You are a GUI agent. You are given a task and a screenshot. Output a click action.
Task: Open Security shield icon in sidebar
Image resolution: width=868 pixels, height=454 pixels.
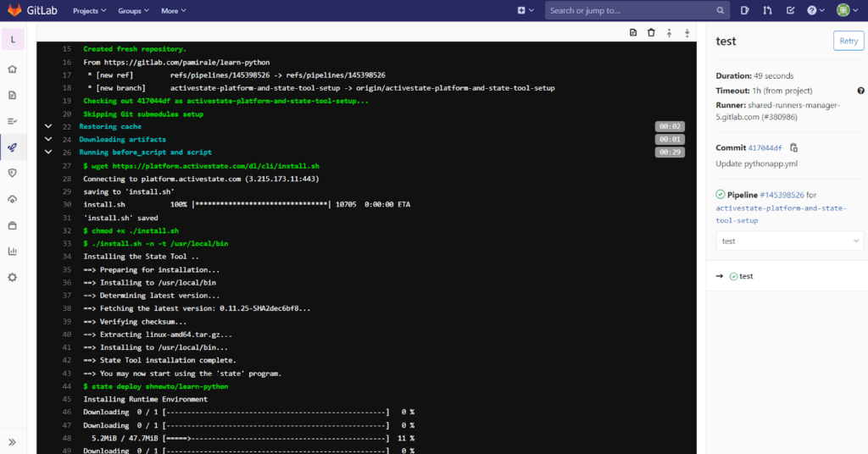pos(12,173)
